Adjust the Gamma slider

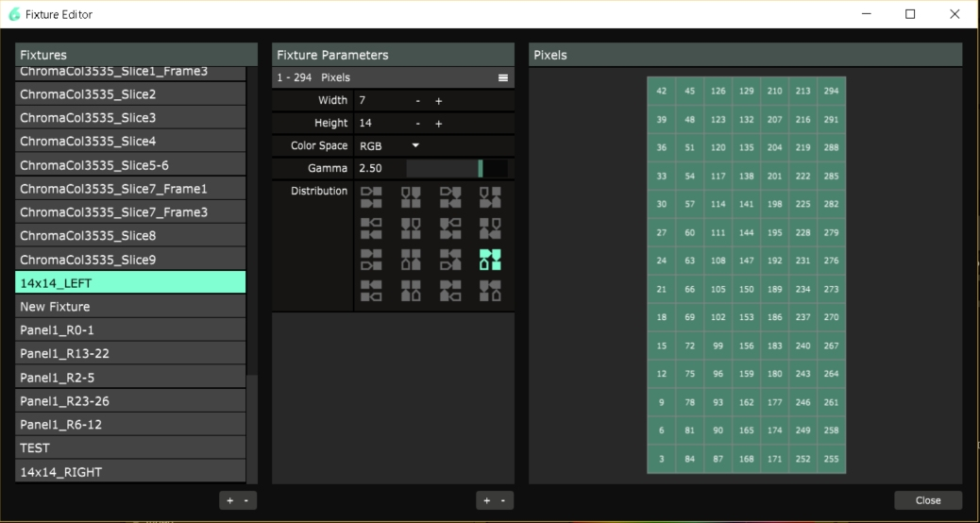[x=457, y=169]
